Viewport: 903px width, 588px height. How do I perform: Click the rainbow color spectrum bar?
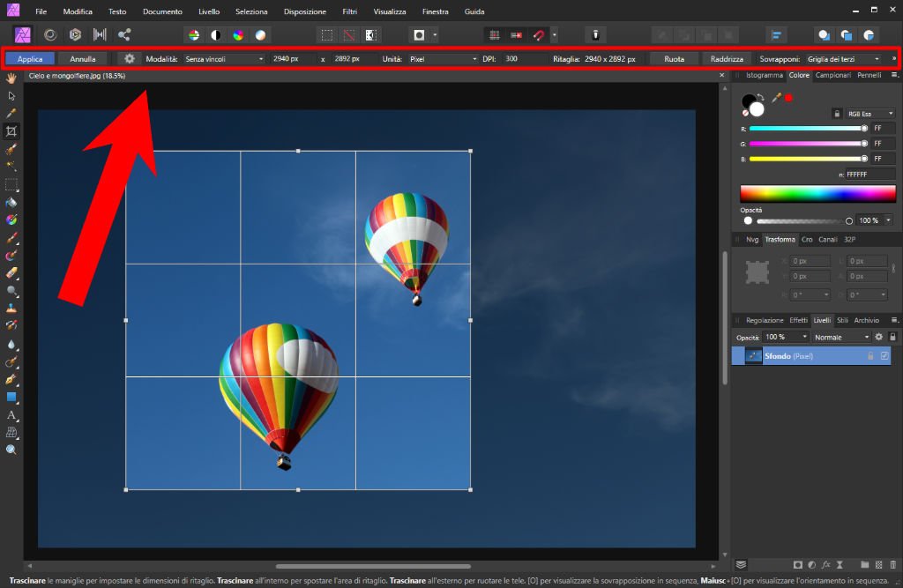pyautogui.click(x=817, y=194)
